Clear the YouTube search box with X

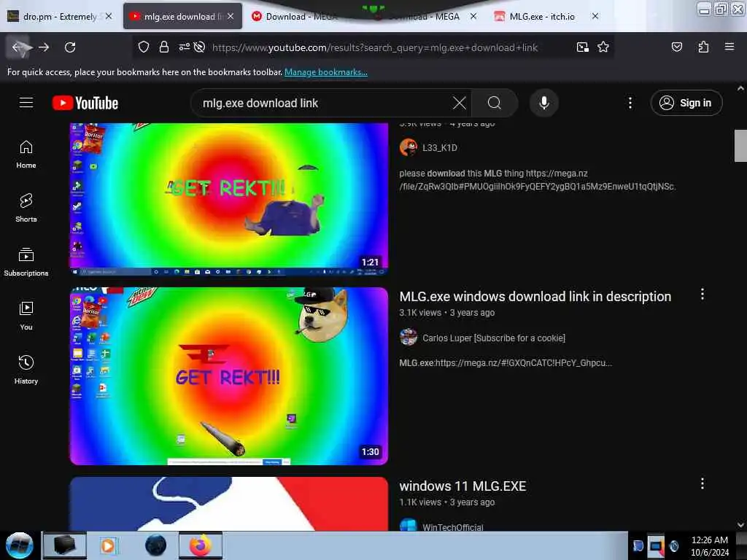coord(460,103)
